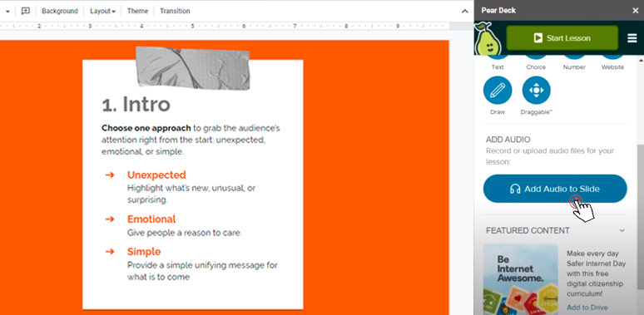Collapse the Featured Content section
This screenshot has width=644, height=315.
pyautogui.click(x=622, y=230)
